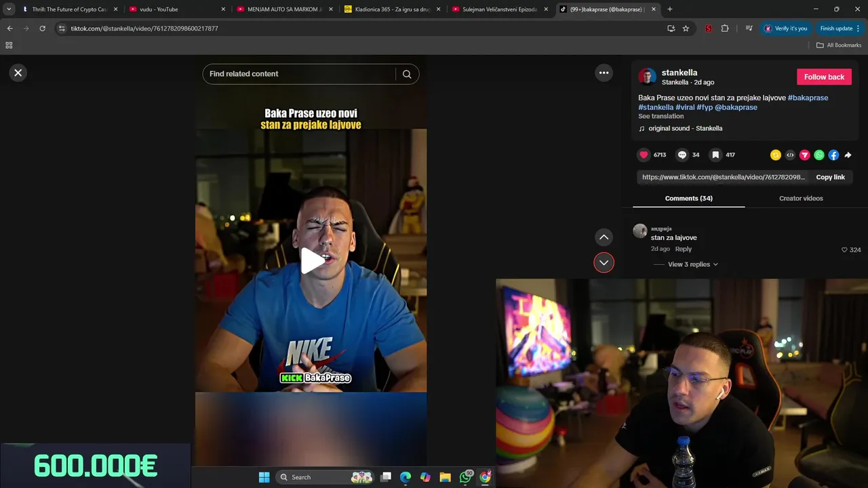Click the search magnifier in Find related content
The width and height of the screenshot is (868, 488).
407,74
